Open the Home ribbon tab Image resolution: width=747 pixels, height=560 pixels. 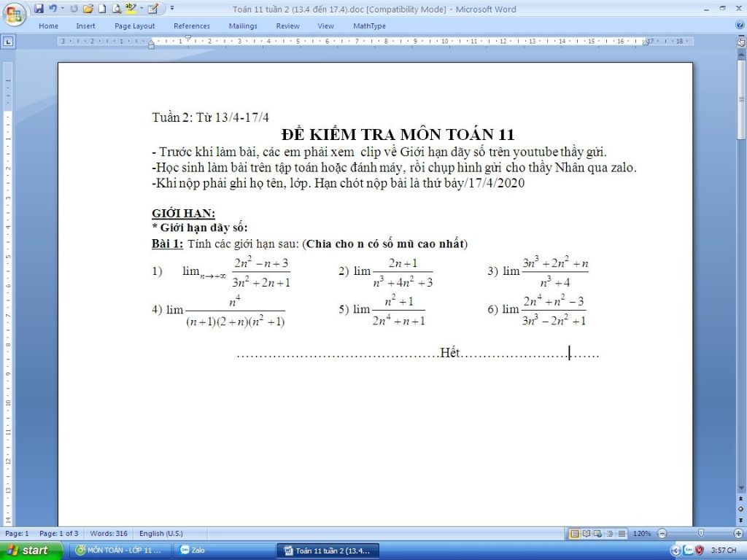(x=49, y=26)
